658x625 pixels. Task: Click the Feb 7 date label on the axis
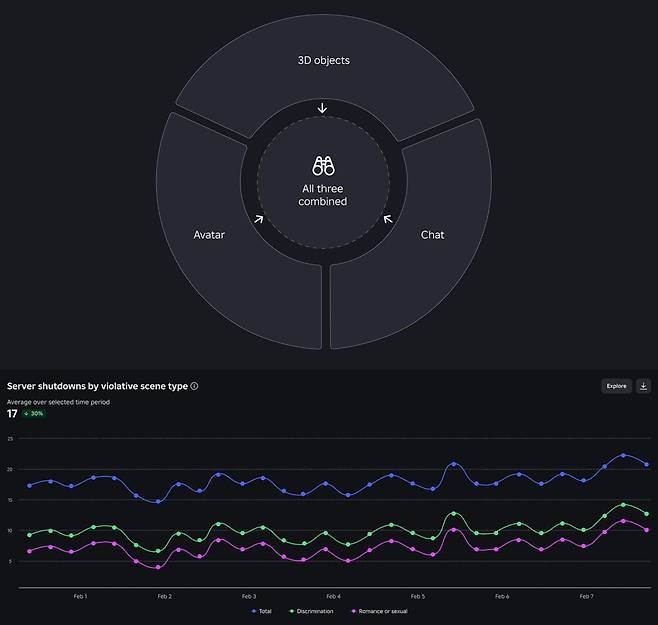coord(586,596)
